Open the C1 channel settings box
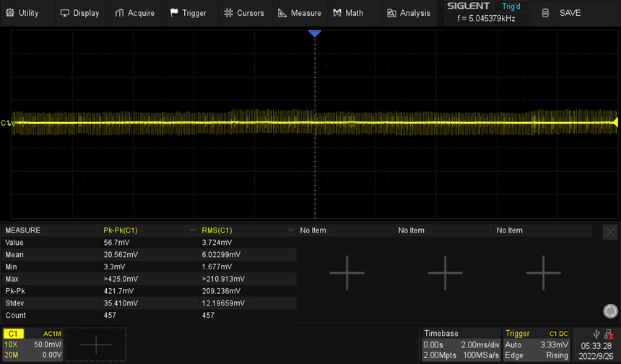621x364 pixels. coord(33,344)
